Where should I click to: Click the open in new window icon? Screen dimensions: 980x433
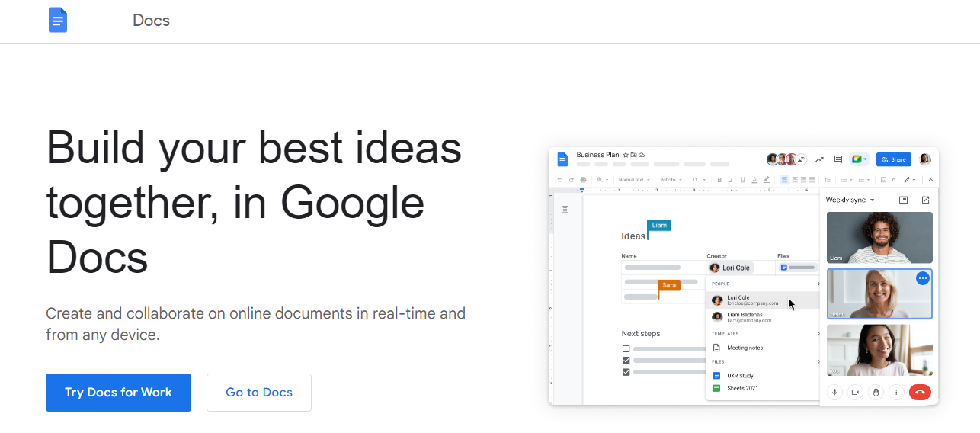point(925,200)
